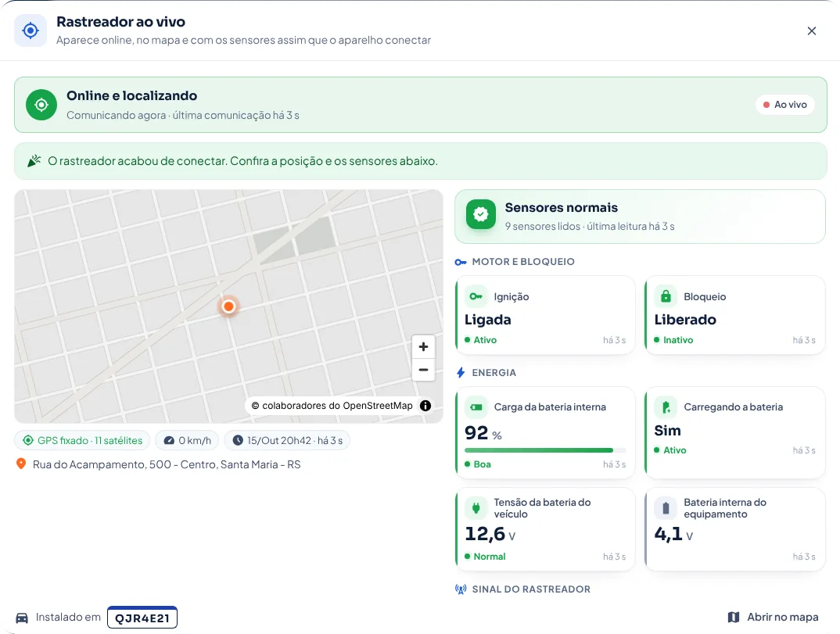Click the green online location status icon
Image resolution: width=840 pixels, height=634 pixels.
(41, 105)
